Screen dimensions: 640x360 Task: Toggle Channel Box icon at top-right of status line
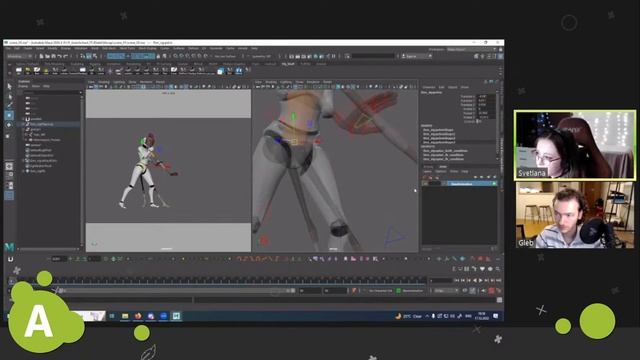point(500,56)
